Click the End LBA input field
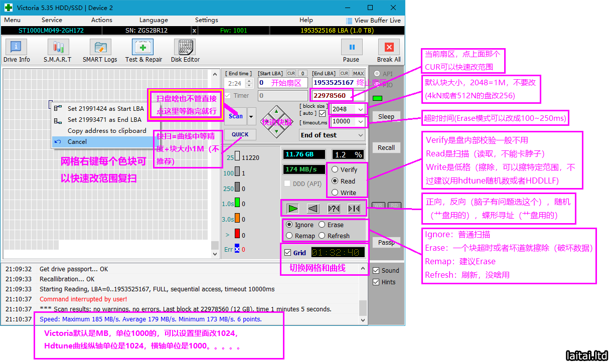611x364 pixels. tap(333, 82)
